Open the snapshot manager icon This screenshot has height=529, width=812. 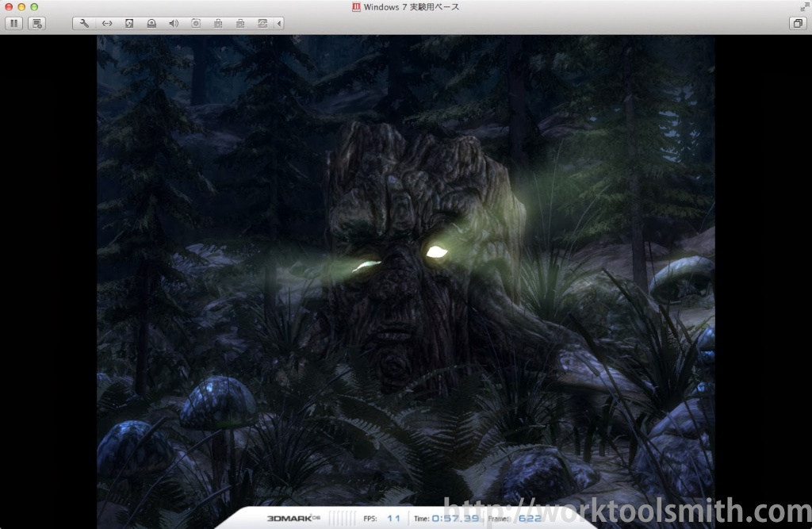coord(36,23)
